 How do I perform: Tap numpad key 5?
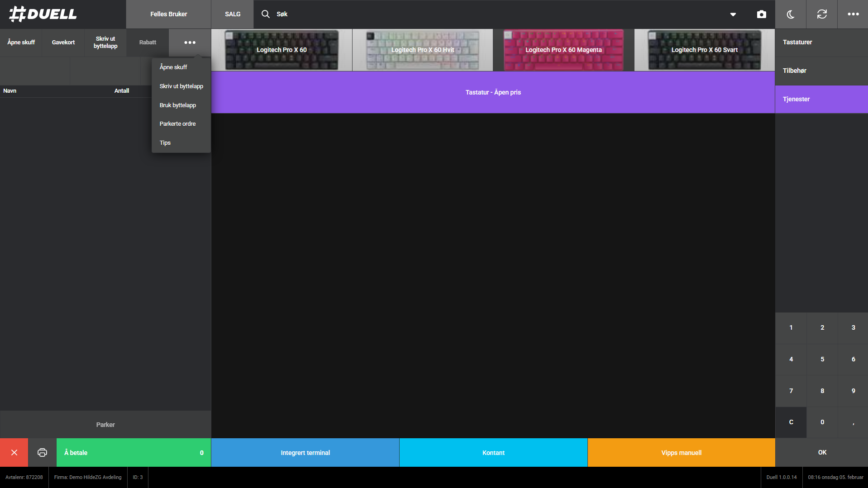[822, 359]
